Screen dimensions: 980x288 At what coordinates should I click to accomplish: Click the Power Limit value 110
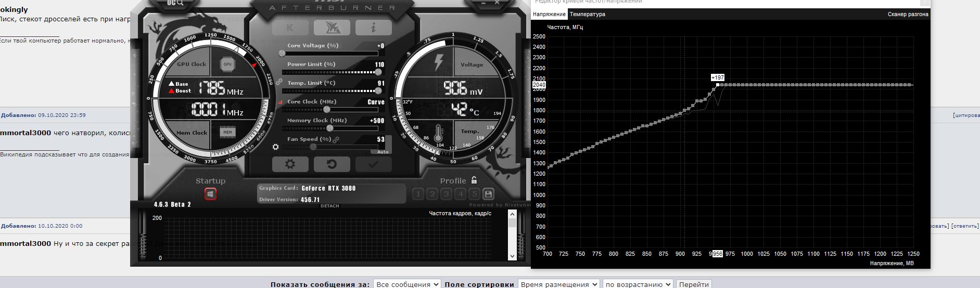(x=379, y=64)
